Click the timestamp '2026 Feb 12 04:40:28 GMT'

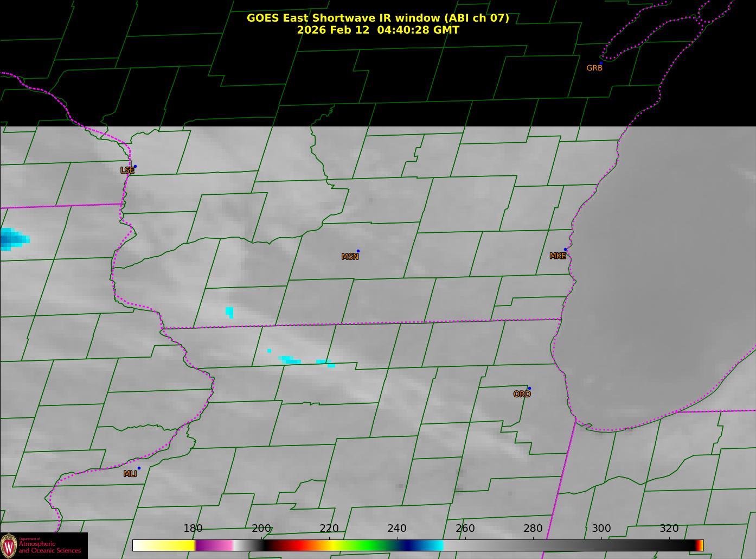[x=378, y=30]
